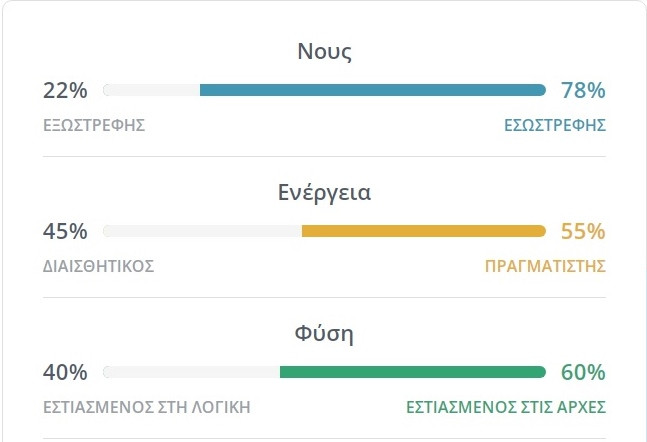Click the gray part of Ενέργεια bar
Image resolution: width=647 pixels, height=442 pixels.
[x=202, y=231]
